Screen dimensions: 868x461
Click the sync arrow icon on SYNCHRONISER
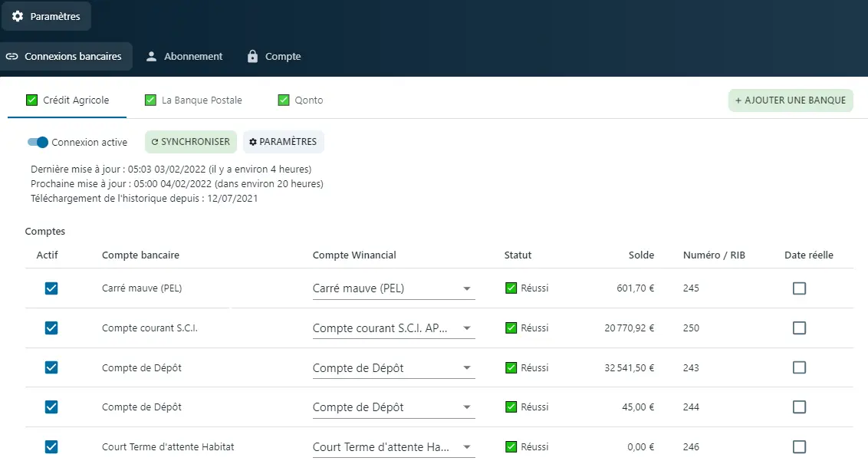point(154,141)
